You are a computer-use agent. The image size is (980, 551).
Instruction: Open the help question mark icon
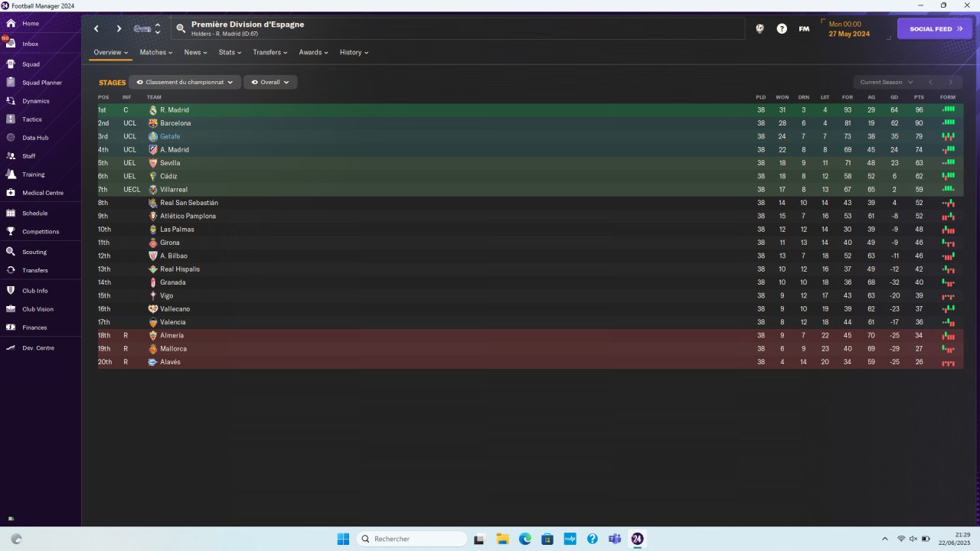(782, 28)
